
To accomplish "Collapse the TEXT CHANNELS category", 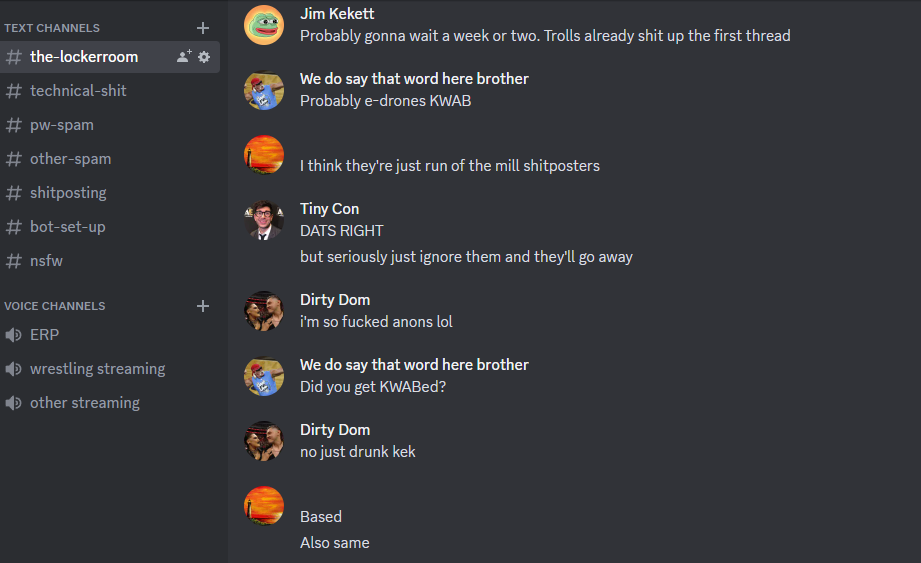I will [52, 28].
